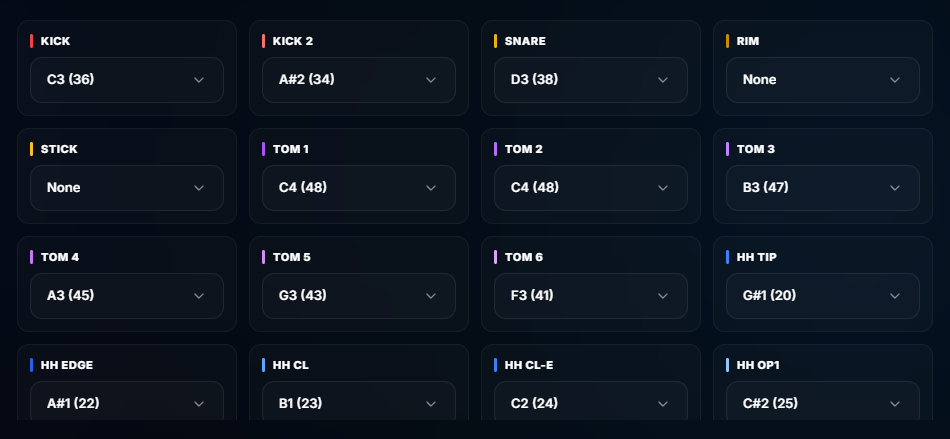950x439 pixels.
Task: Click the HH CL-E chevron icon
Action: point(663,404)
